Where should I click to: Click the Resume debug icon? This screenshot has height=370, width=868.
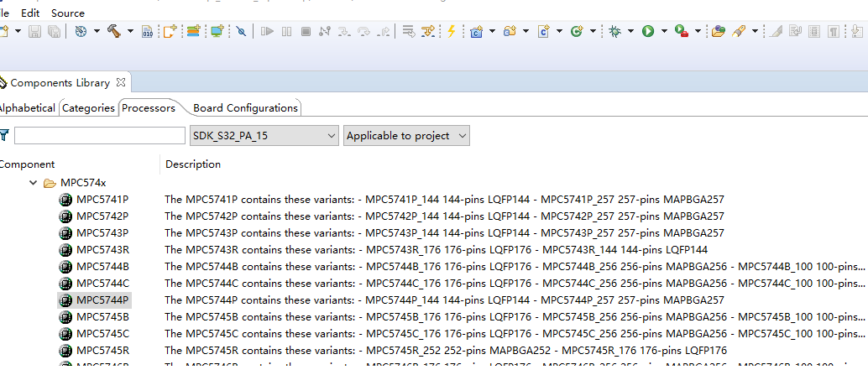click(268, 32)
